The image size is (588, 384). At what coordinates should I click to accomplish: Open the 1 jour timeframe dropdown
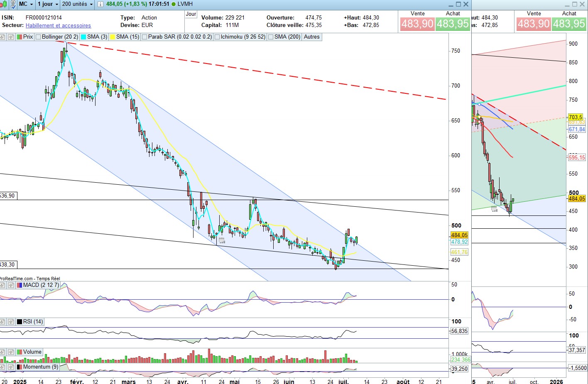pos(48,4)
